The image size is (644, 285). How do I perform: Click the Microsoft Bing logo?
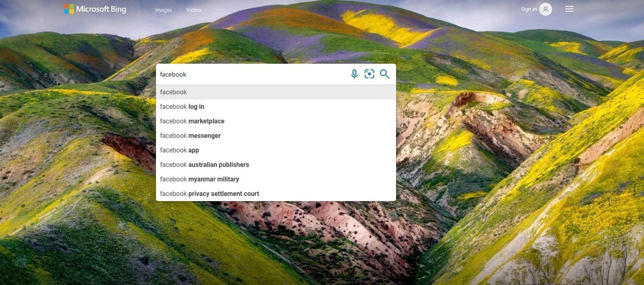pyautogui.click(x=95, y=9)
